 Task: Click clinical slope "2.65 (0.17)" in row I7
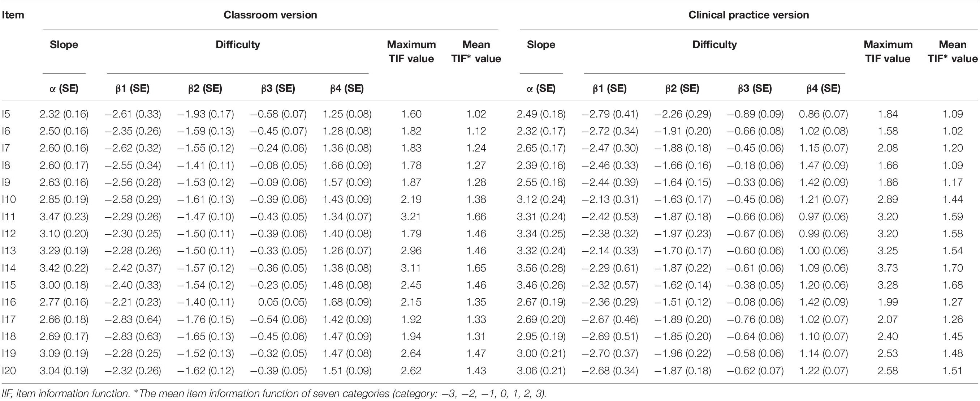[x=541, y=148]
